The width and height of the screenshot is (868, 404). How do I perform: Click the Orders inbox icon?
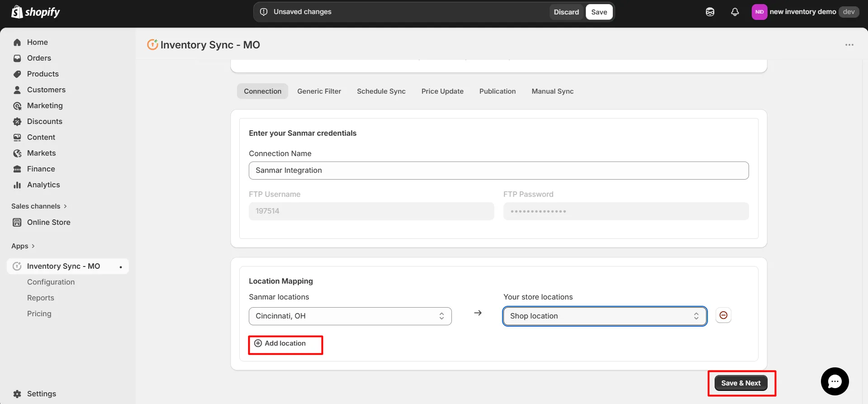pyautogui.click(x=17, y=58)
